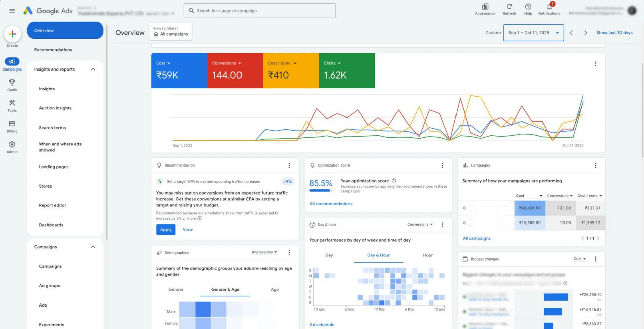This screenshot has width=644, height=329.
Task: Open the Billing card icon
Action: click(x=12, y=124)
